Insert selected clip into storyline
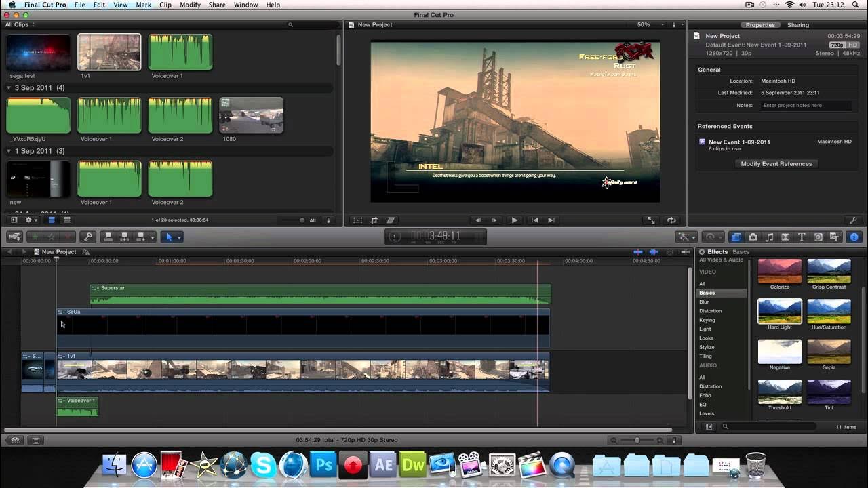 [124, 237]
